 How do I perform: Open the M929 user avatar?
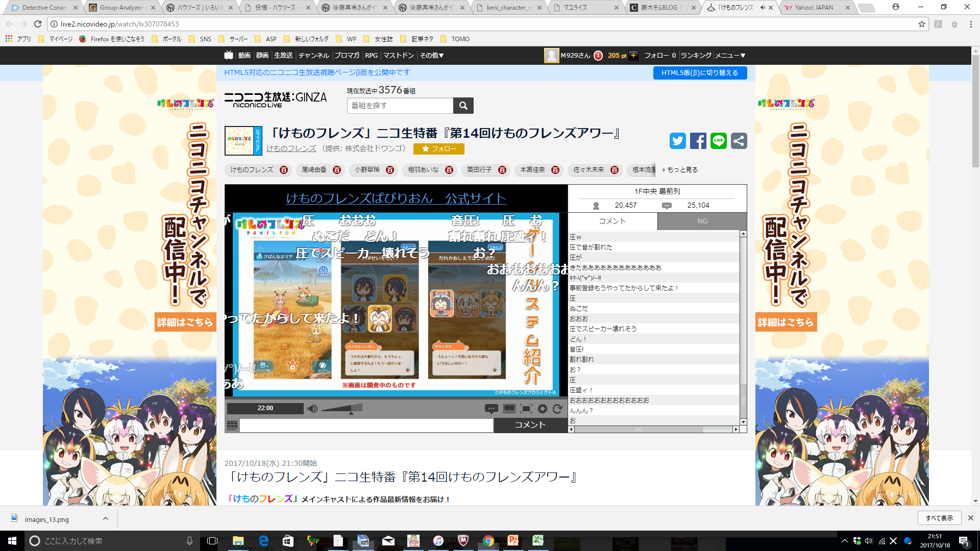pyautogui.click(x=551, y=56)
